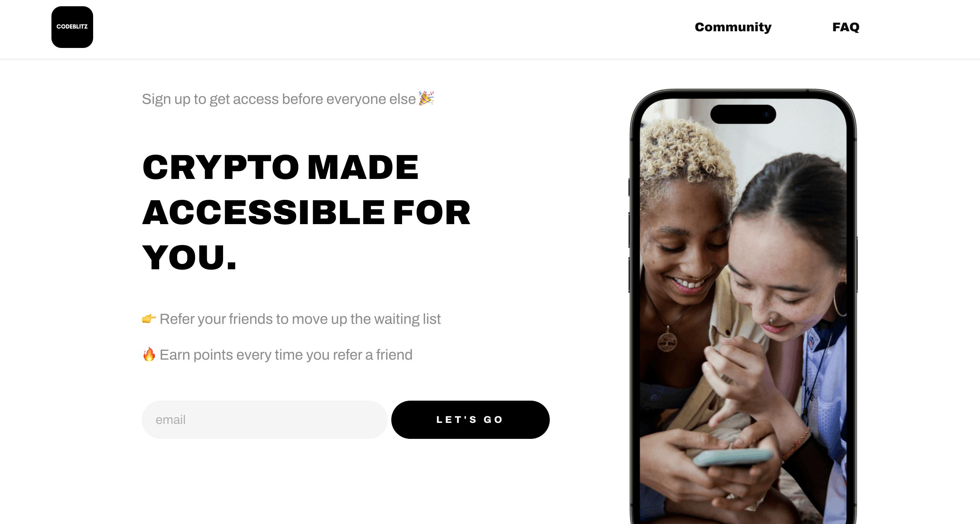Screen dimensions: 980x524
Task: Click the word YOU. in the headline
Action: (x=189, y=257)
